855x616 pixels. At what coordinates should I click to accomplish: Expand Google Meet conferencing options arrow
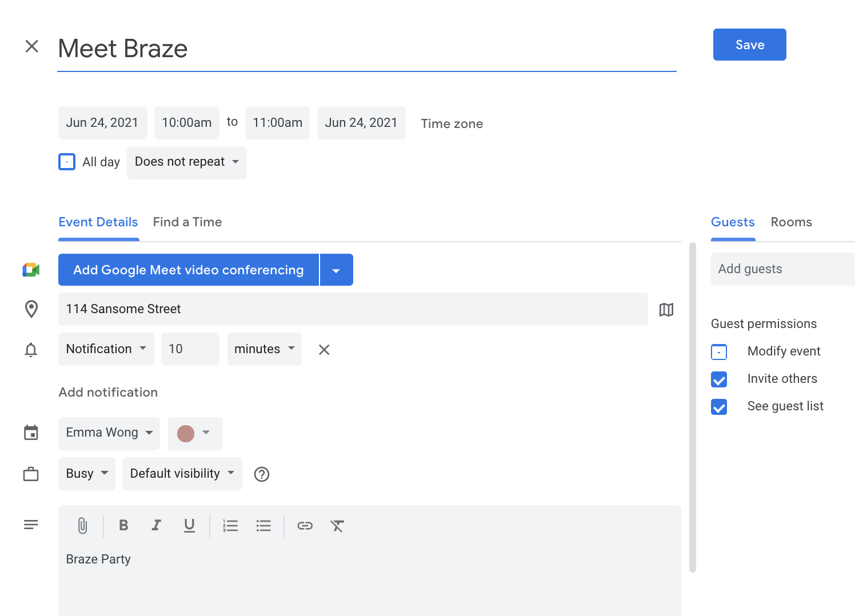(337, 270)
